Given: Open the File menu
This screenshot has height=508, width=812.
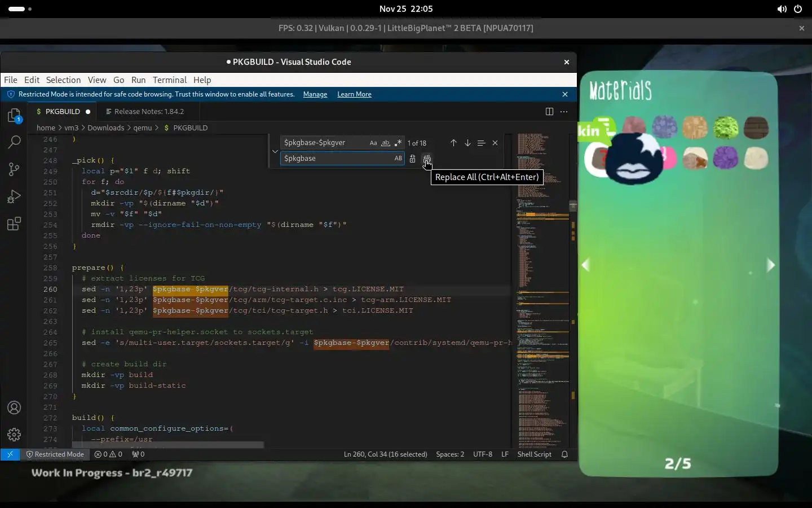Looking at the screenshot, I should point(11,80).
